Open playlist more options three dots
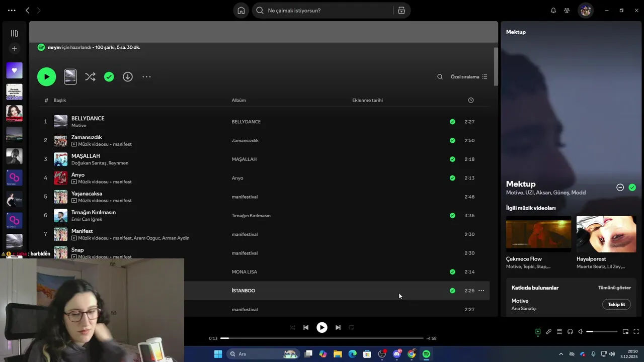Viewport: 644px width, 362px height. (x=146, y=77)
